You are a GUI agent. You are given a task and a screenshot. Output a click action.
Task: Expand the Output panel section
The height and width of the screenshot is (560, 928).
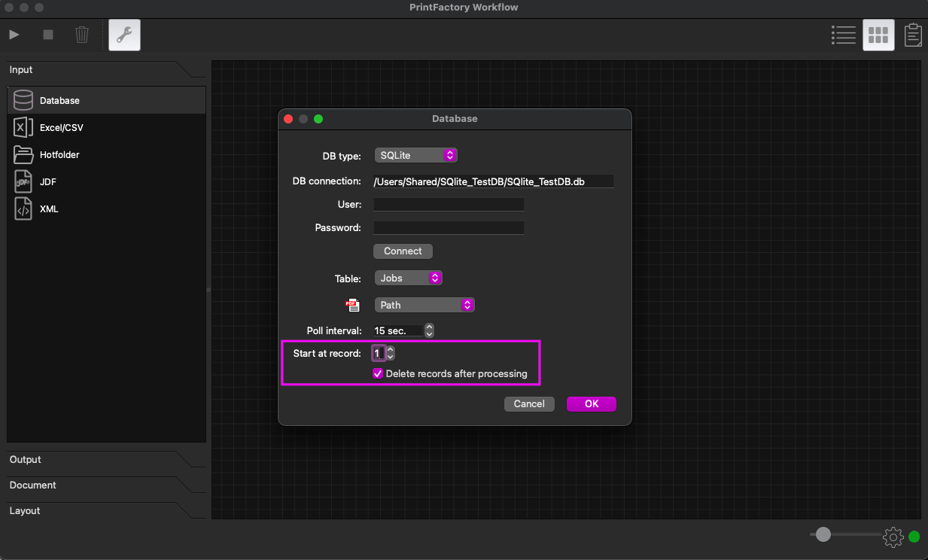pos(106,460)
